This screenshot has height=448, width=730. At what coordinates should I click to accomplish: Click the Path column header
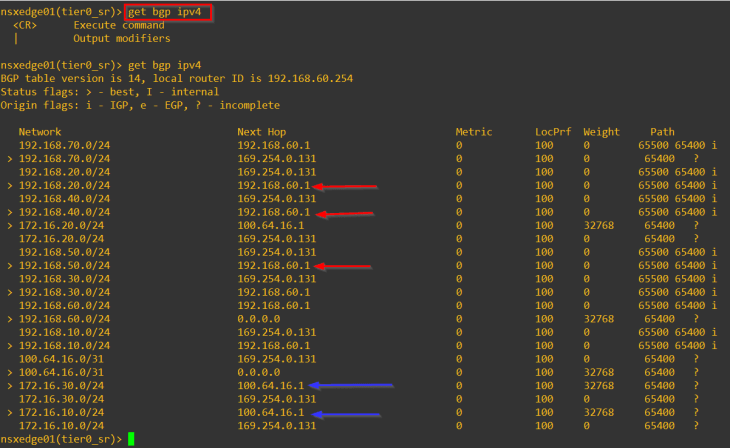(662, 132)
